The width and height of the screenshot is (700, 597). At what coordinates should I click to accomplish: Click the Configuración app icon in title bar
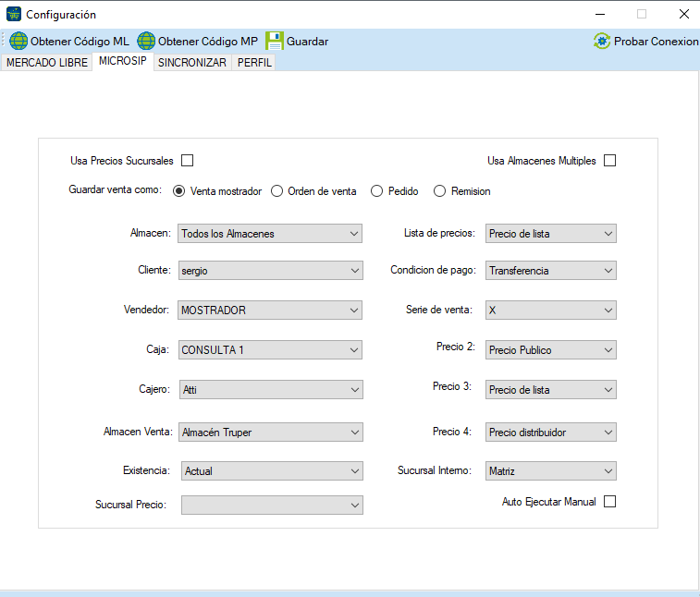click(x=14, y=14)
